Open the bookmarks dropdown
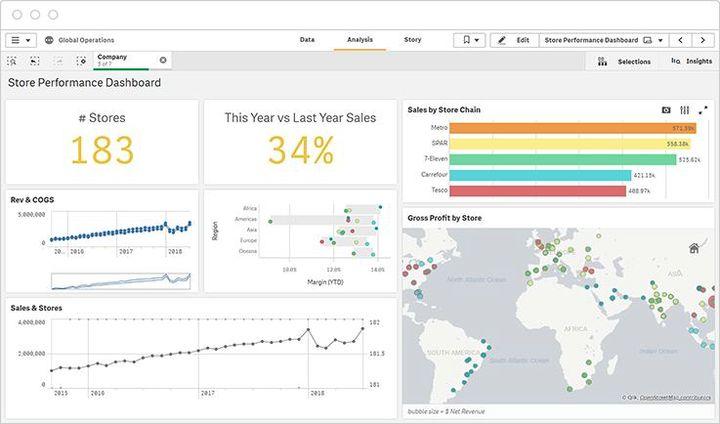The height and width of the screenshot is (424, 720). point(468,40)
